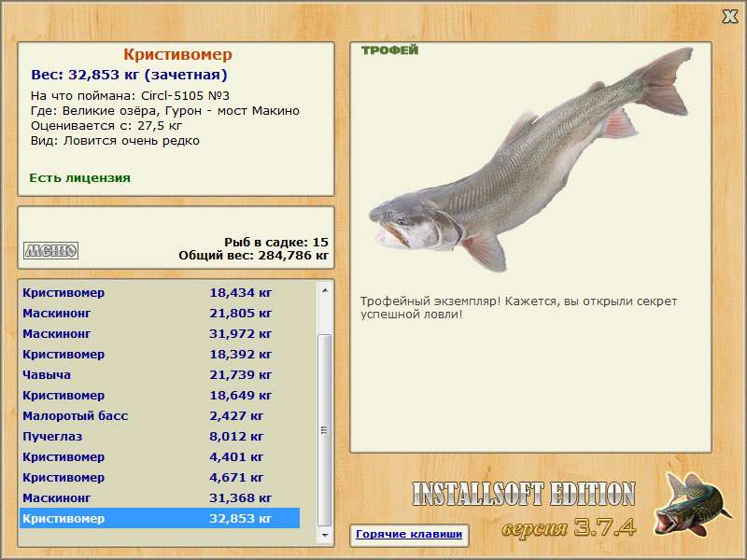Click Вид: Ловится очень редко line
This screenshot has width=747, height=560.
point(115,141)
